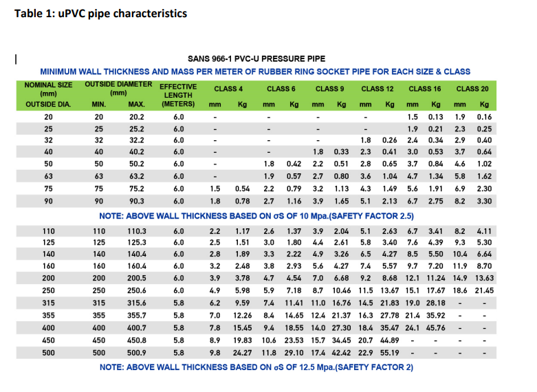Click the max diameter cell '20.2'
This screenshot has width=537, height=392.
(137, 117)
